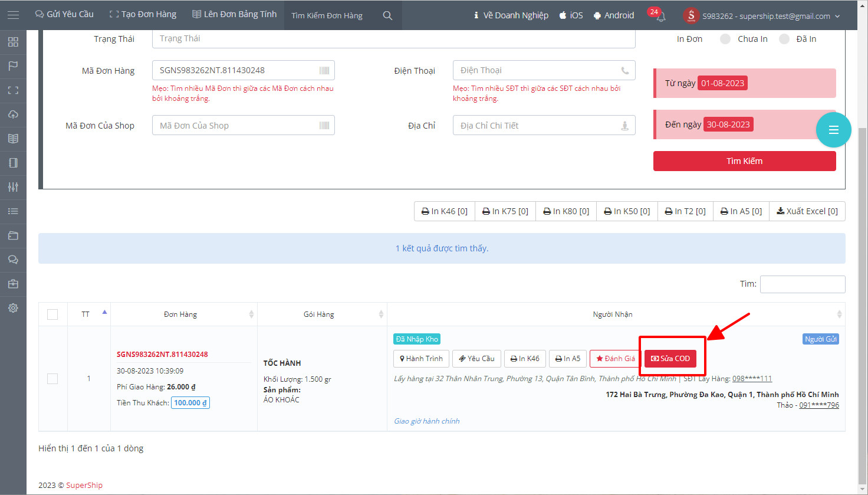Click the folder icon in sidebar
Image resolution: width=868 pixels, height=495 pixels.
13,235
